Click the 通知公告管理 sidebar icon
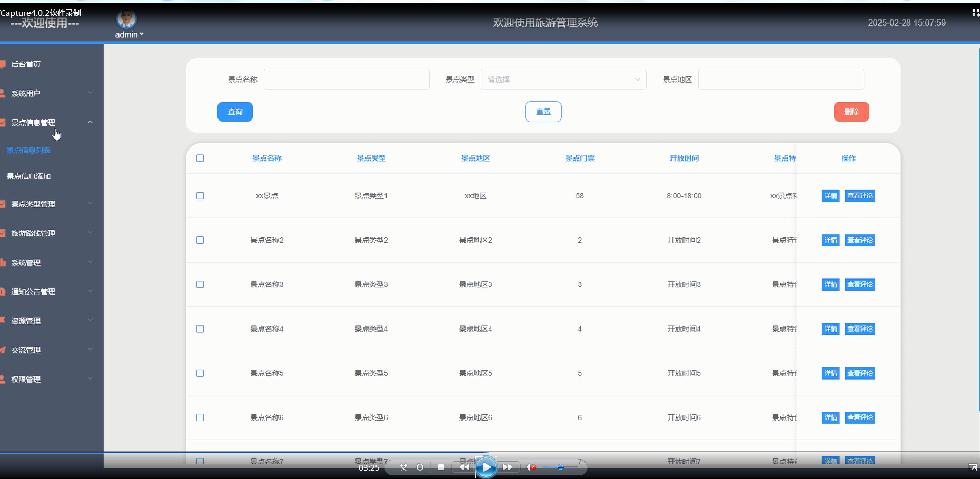 (3, 292)
